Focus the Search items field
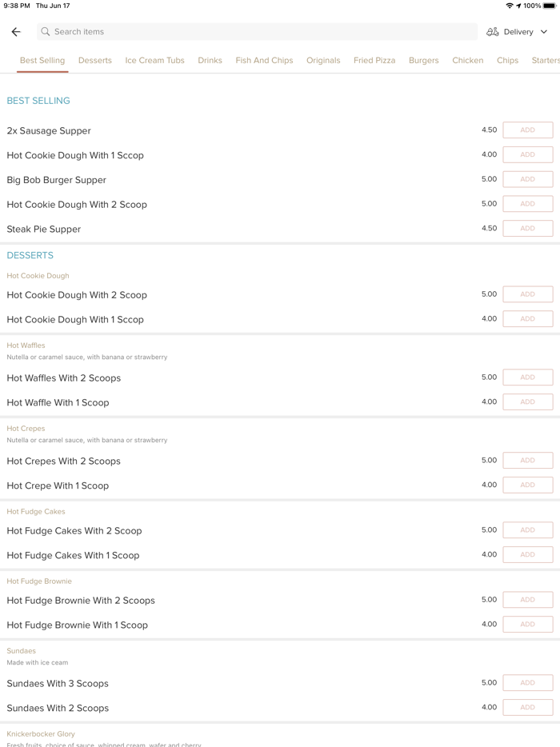The width and height of the screenshot is (560, 747). [256, 32]
